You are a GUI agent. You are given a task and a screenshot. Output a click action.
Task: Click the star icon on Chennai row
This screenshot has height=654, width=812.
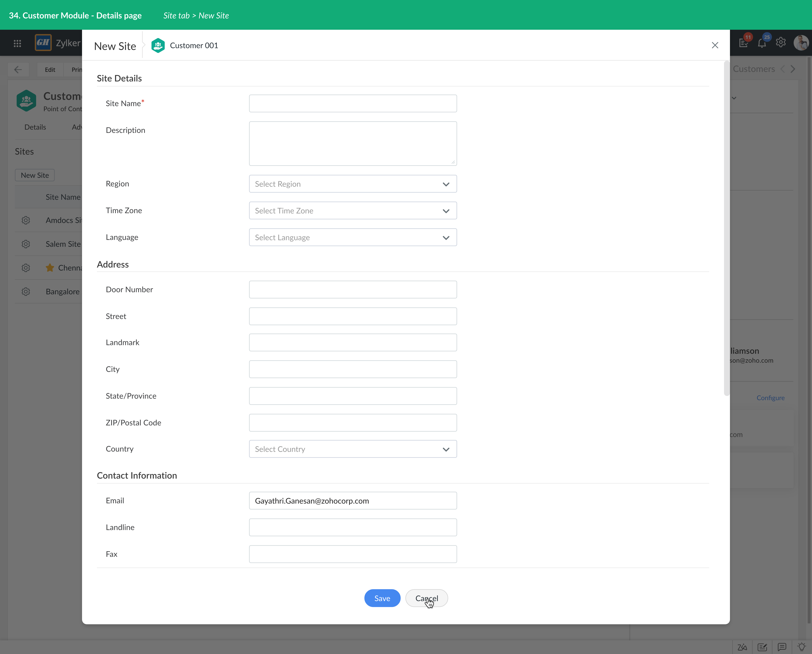pos(50,268)
